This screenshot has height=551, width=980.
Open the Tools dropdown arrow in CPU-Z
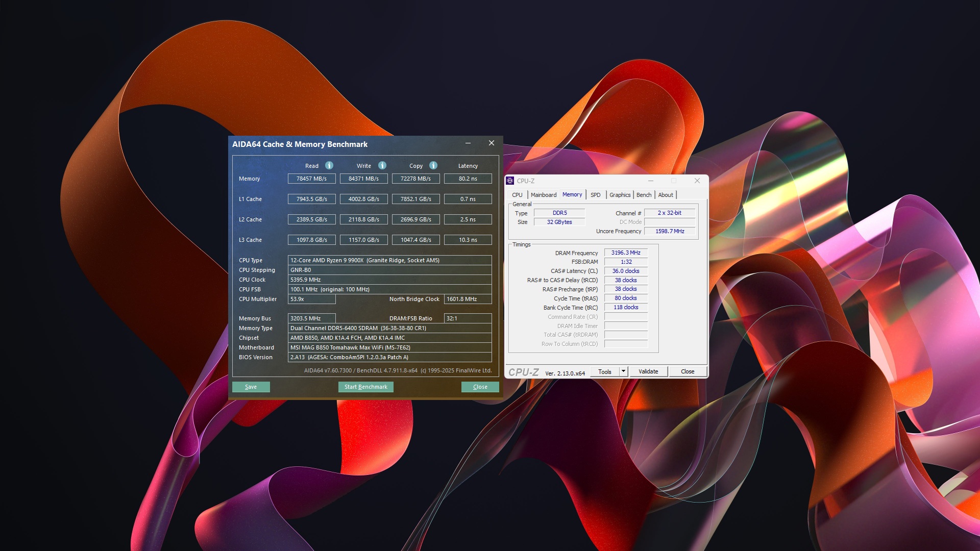click(623, 371)
